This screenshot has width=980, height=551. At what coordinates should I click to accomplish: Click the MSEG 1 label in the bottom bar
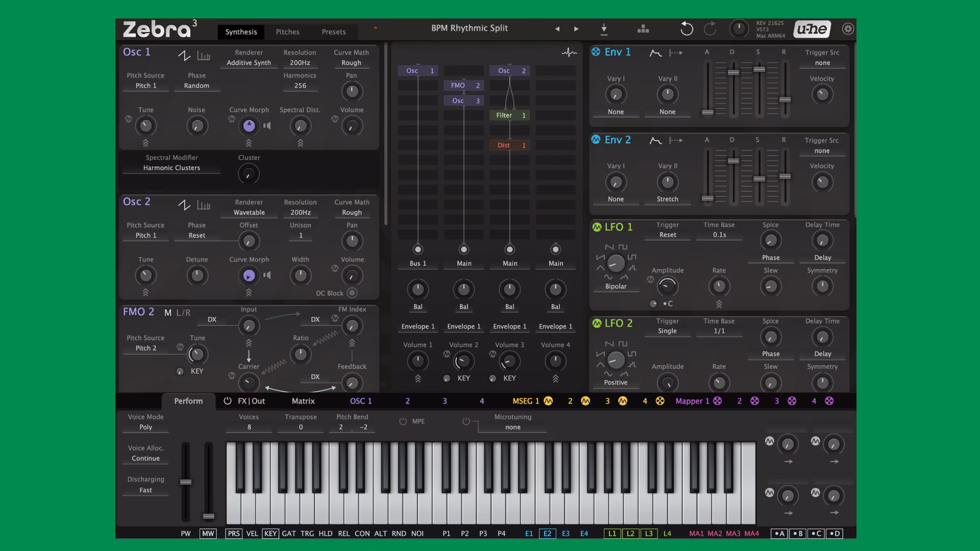(527, 401)
